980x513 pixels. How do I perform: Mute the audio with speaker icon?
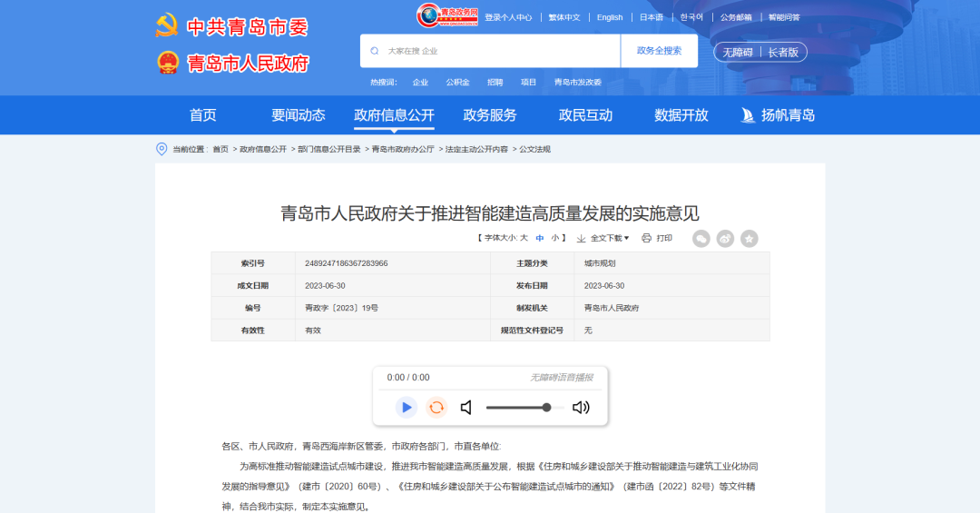(466, 408)
